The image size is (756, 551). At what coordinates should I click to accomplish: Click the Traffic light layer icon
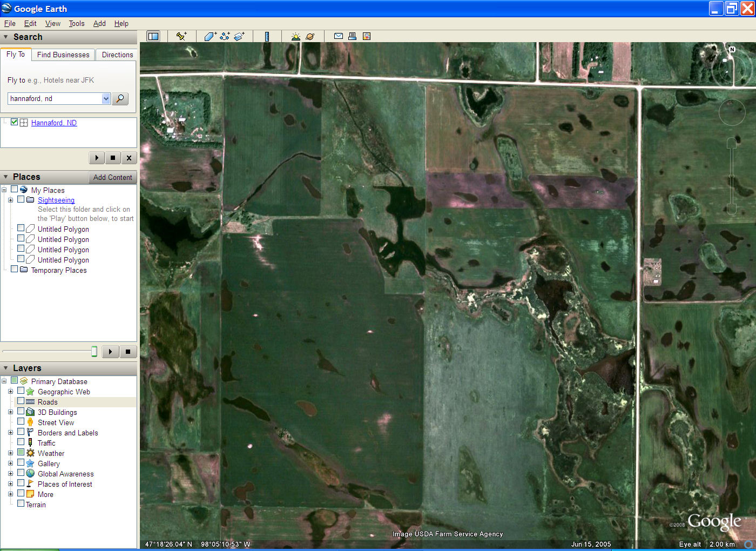coord(30,443)
